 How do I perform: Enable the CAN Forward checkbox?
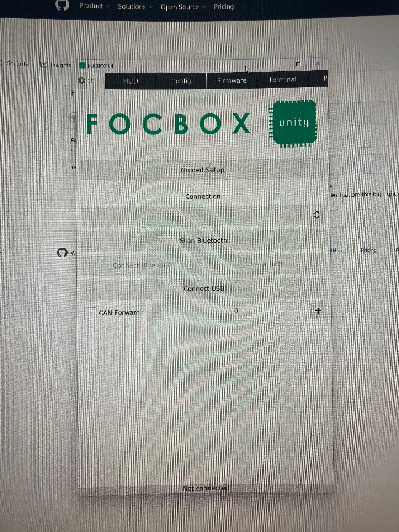click(90, 313)
